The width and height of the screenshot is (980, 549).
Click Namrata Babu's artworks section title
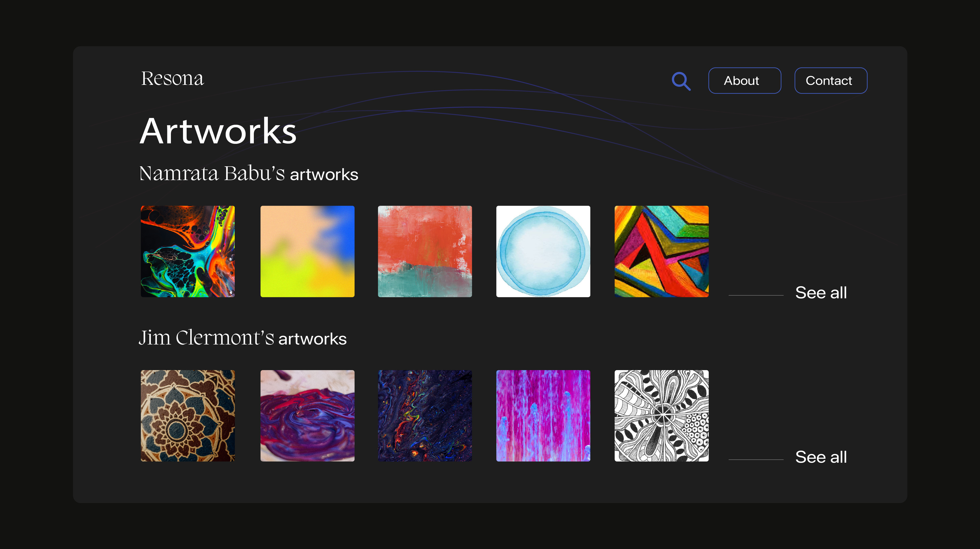(x=249, y=174)
